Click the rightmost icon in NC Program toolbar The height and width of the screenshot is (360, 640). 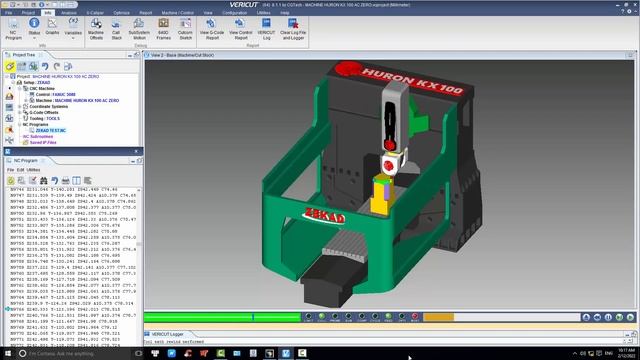click(87, 180)
